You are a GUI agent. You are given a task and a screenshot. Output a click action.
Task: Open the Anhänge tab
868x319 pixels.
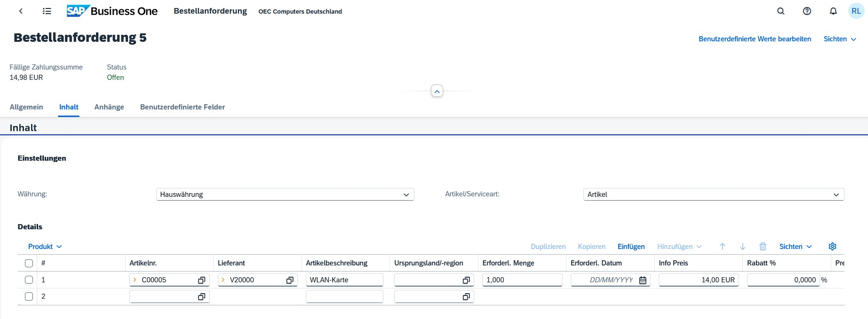[109, 107]
